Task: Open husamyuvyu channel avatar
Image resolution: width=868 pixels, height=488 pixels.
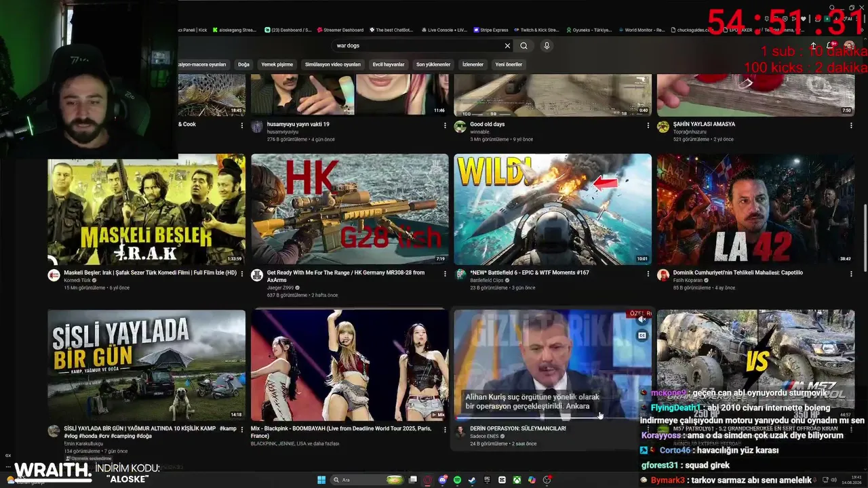Action: click(257, 127)
